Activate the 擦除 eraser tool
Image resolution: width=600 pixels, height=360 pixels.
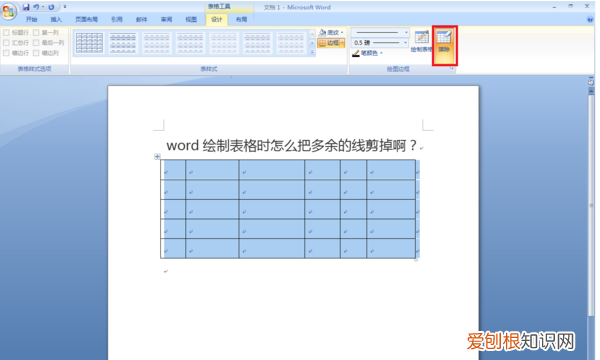(x=444, y=46)
